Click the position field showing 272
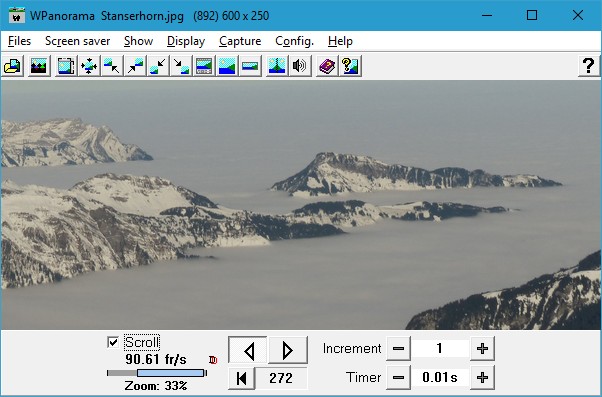The image size is (602, 397). point(281,378)
